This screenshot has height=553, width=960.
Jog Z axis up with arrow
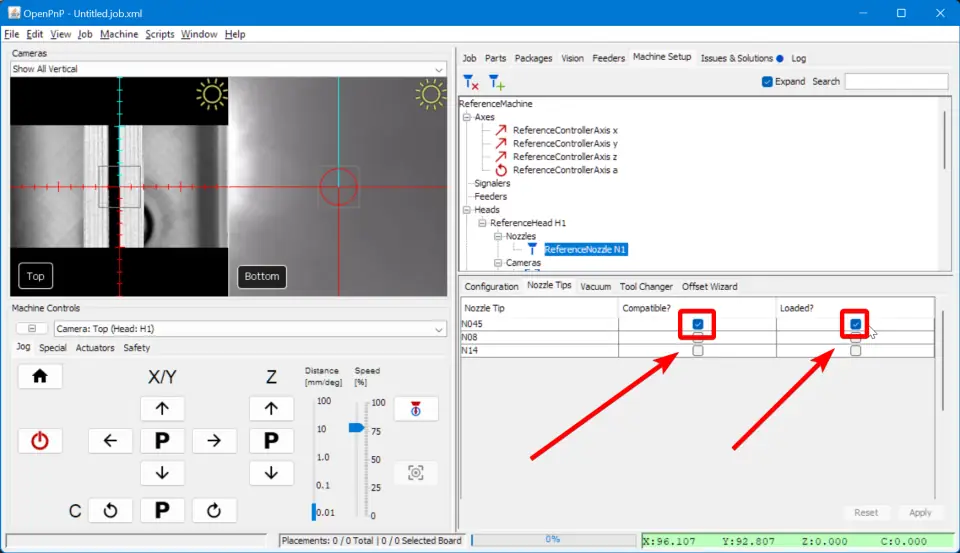tap(270, 408)
